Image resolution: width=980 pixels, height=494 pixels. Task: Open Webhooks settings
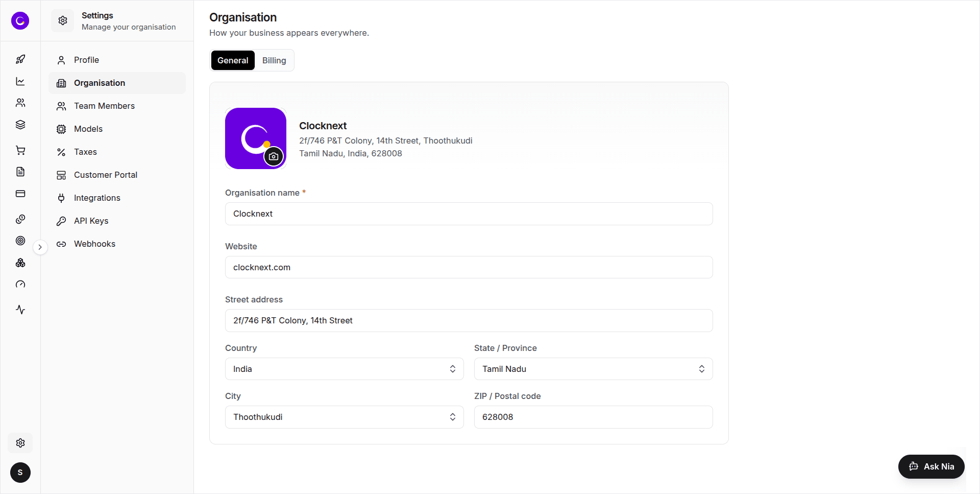click(117, 244)
